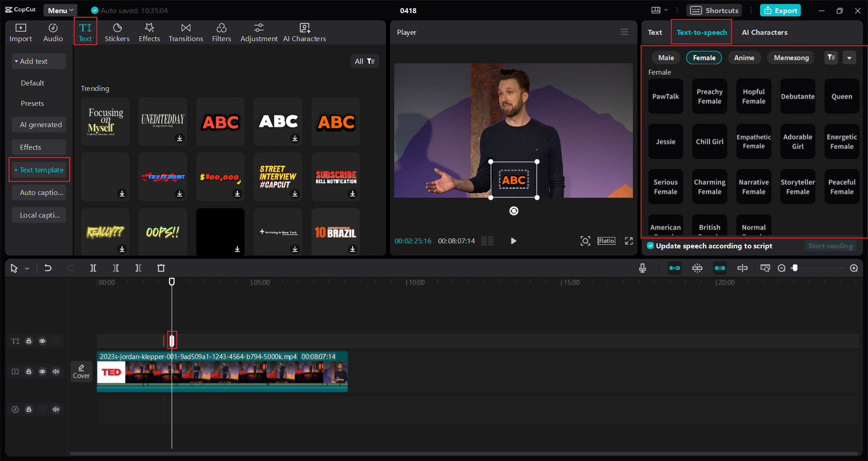Split the clip at the playhead
This screenshot has height=461, width=868.
pyautogui.click(x=93, y=268)
